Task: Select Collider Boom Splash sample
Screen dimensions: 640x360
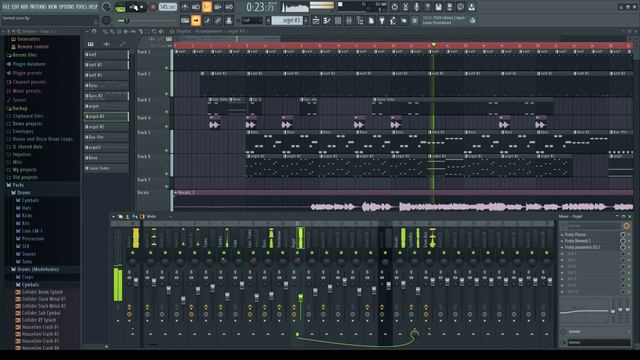Action: 42,292
